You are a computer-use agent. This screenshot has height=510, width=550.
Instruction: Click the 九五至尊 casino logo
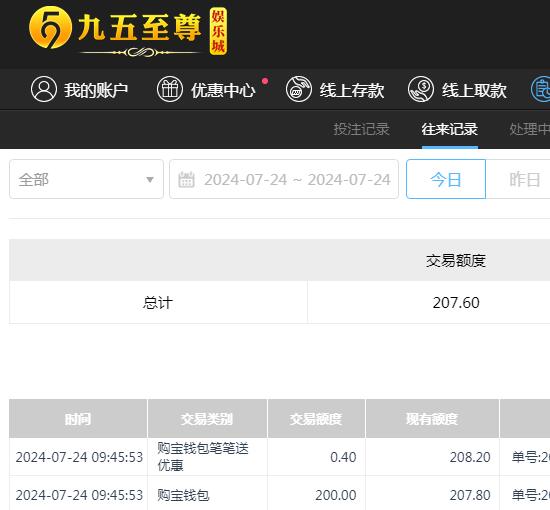point(128,32)
